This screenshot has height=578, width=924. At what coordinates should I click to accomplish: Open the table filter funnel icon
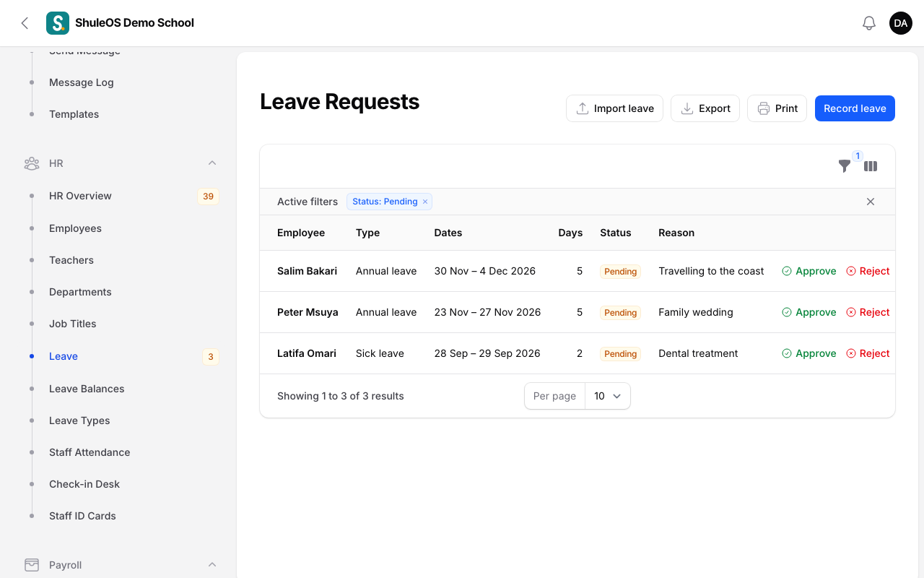click(x=845, y=166)
